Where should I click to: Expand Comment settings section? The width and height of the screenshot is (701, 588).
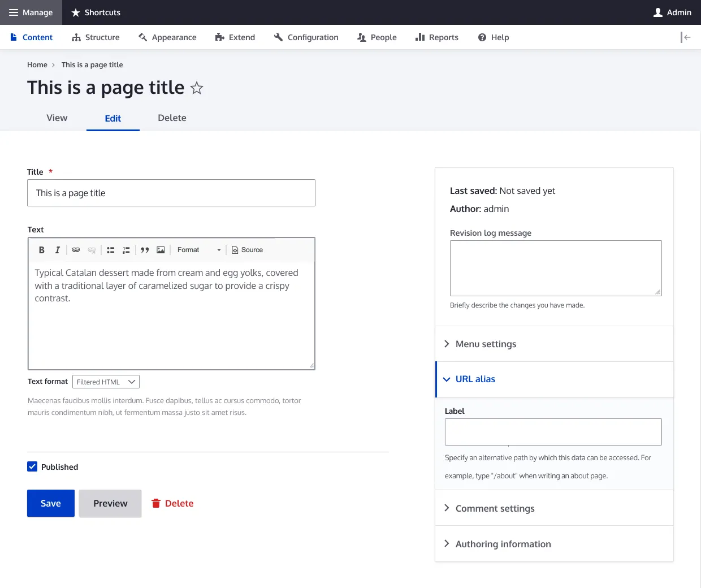pos(554,508)
